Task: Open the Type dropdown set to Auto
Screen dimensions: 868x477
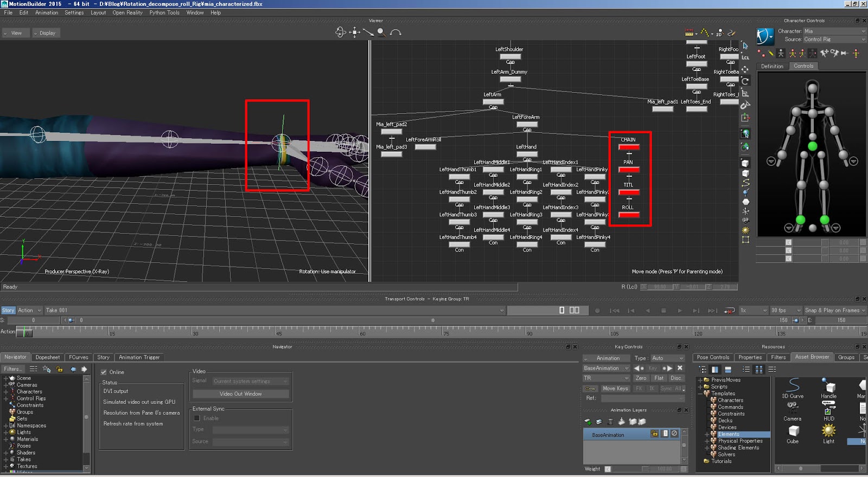Action: coord(667,358)
